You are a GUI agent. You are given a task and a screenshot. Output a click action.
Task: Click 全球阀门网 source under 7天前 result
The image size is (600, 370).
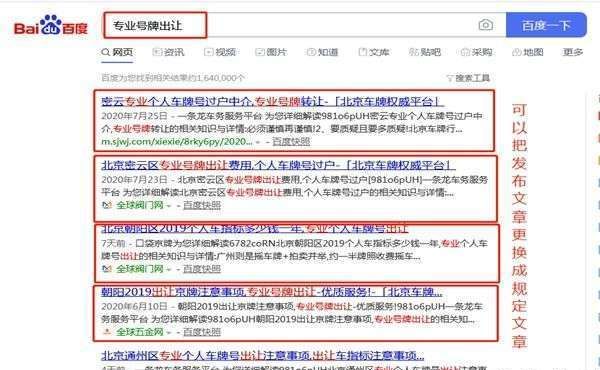(140, 269)
